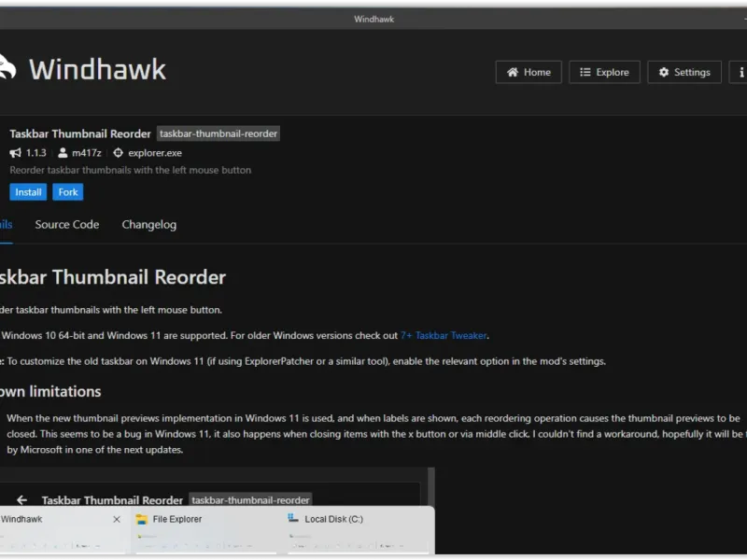Open Windhawk Settings

(x=684, y=73)
